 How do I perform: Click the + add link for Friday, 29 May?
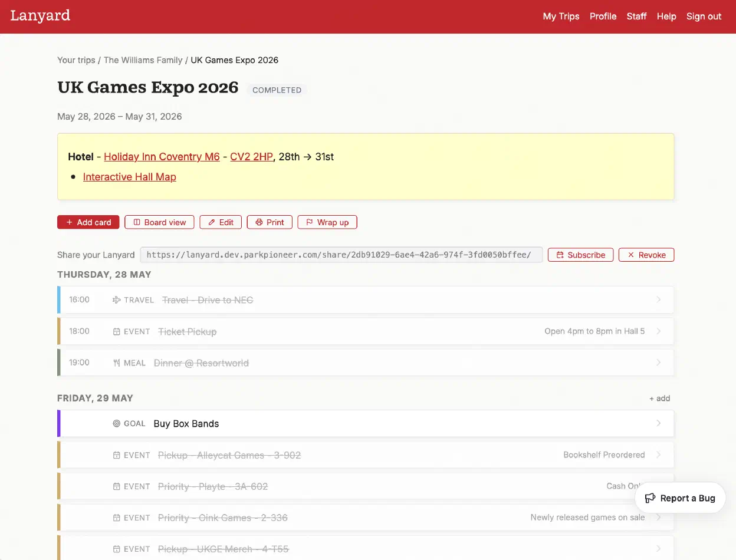(659, 398)
